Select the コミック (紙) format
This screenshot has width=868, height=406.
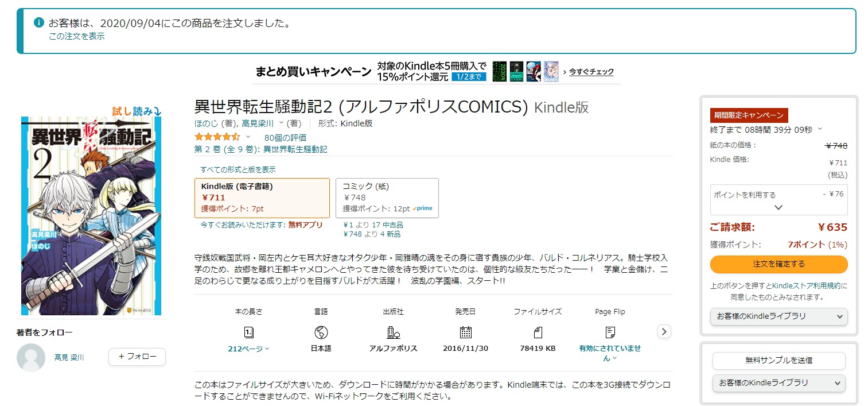(x=387, y=198)
